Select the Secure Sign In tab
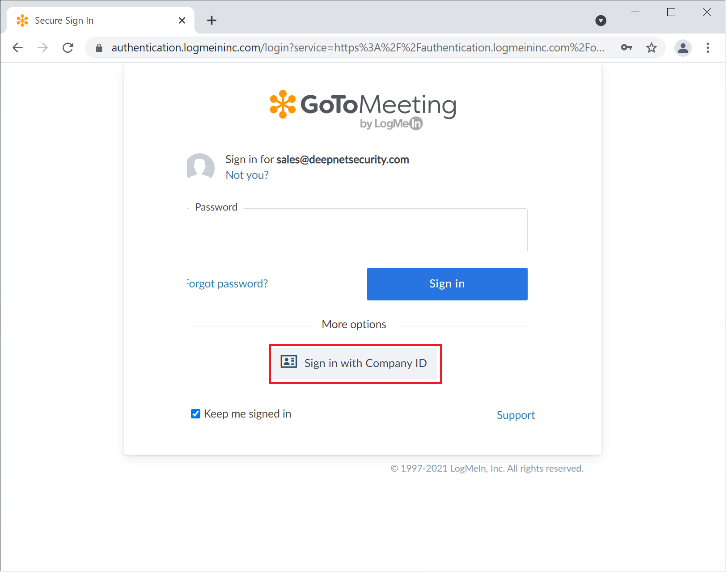The image size is (728, 574). (x=89, y=21)
